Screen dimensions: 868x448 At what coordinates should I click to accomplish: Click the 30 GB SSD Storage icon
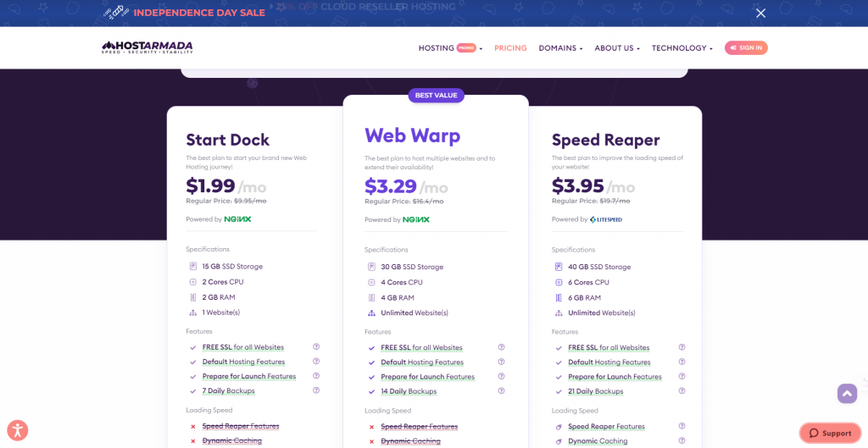click(x=372, y=267)
